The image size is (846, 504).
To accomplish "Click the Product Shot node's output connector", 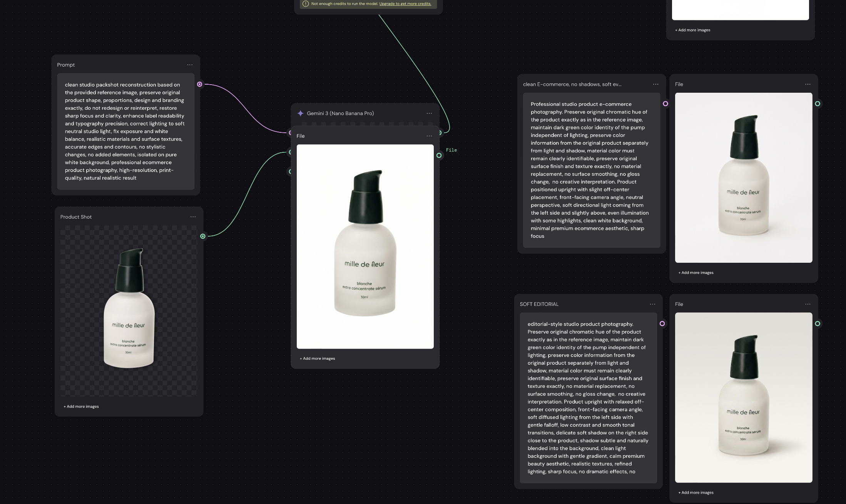I will coord(203,236).
